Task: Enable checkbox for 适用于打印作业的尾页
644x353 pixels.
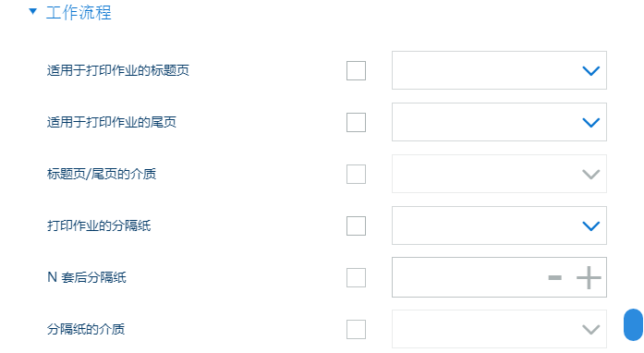Action: 356,123
